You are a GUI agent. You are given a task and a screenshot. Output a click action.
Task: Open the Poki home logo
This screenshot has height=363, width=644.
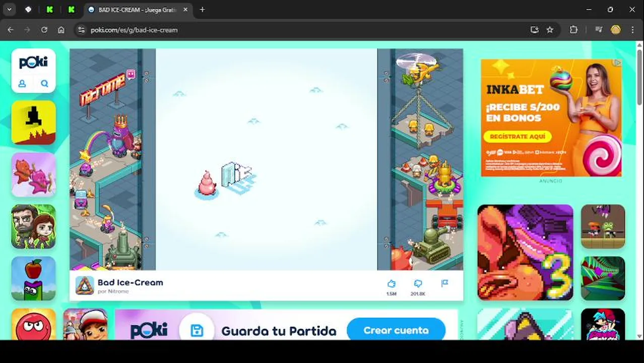coord(33,63)
